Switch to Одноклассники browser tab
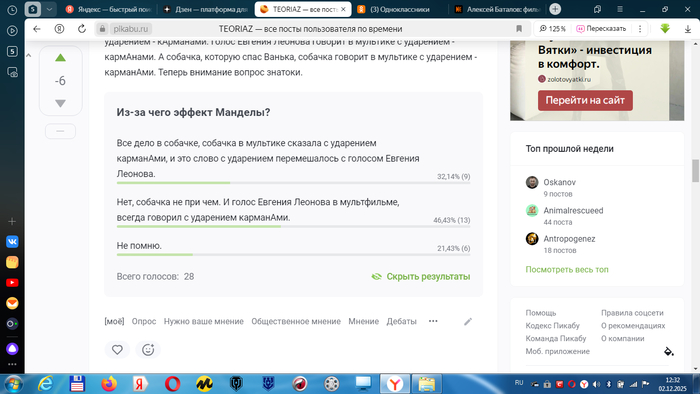 tap(399, 9)
